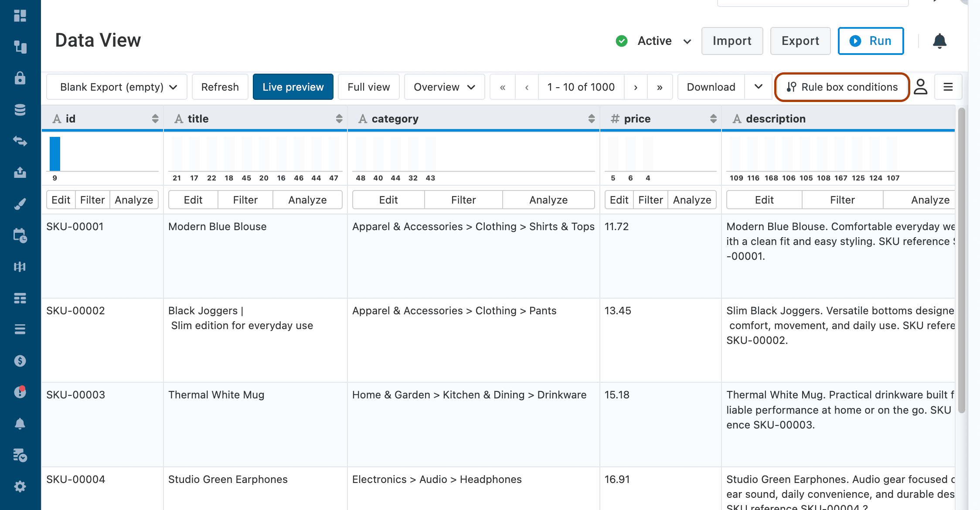
Task: Click Filter under the description column
Action: coord(842,200)
